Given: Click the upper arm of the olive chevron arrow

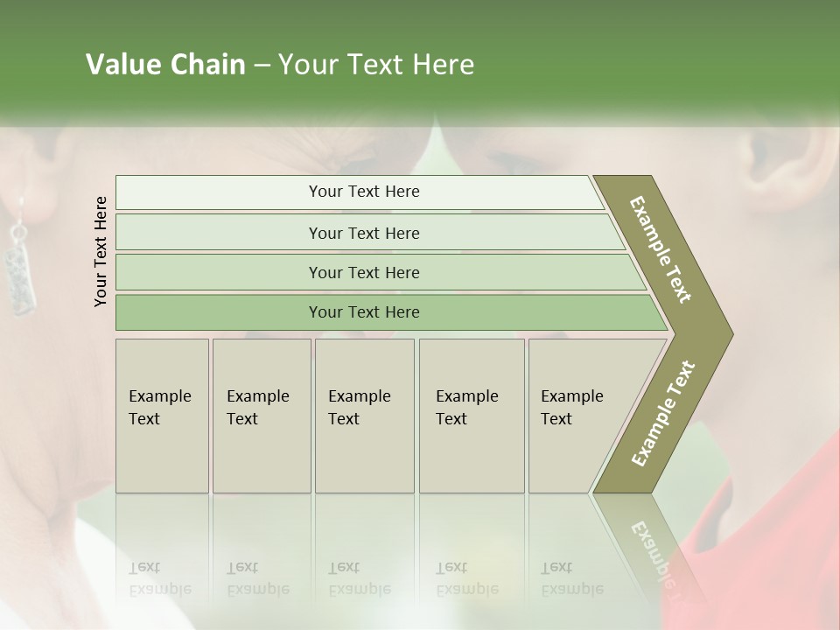Looking at the screenshot, I should 662,252.
